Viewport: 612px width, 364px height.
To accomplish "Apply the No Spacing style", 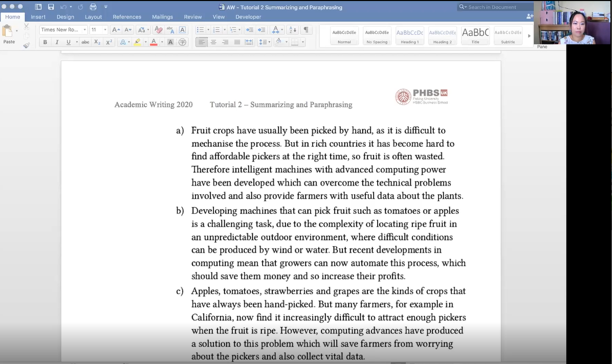I will coord(377,36).
